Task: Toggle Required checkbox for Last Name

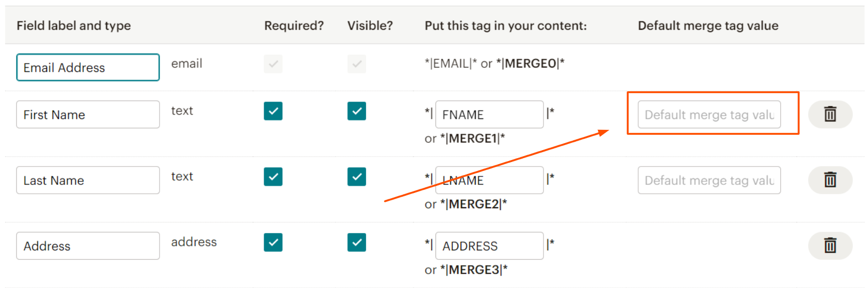Action: pos(273,176)
